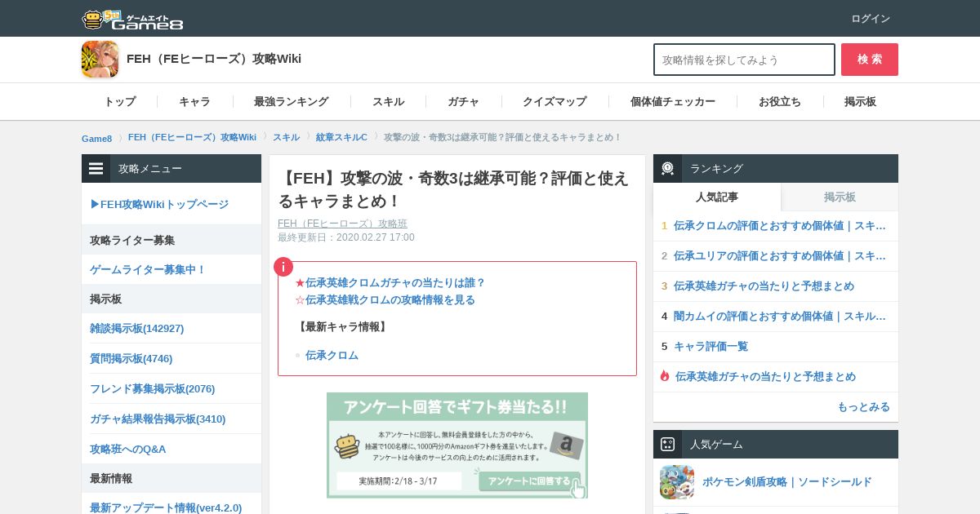Switch to the 人気記事 tab

click(717, 197)
